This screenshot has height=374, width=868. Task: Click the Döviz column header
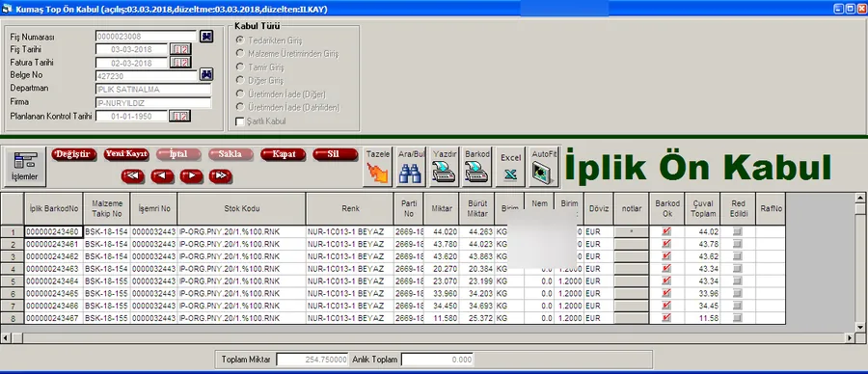click(x=599, y=208)
